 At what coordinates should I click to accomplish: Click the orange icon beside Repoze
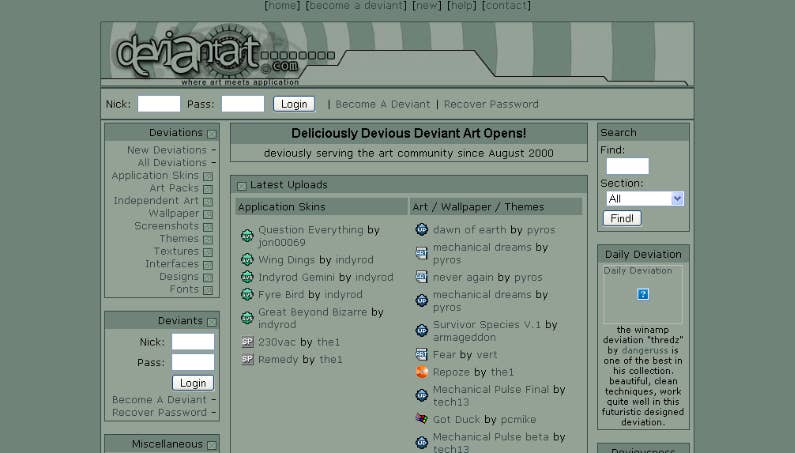[x=422, y=372]
